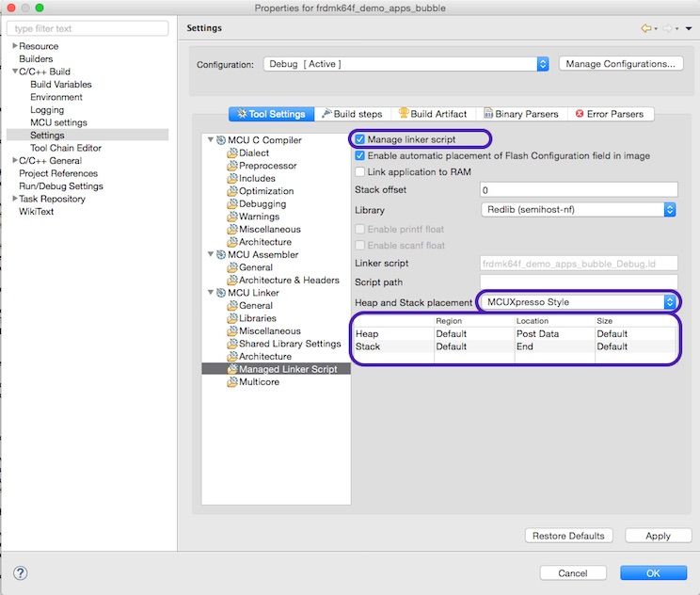This screenshot has height=595, width=700.
Task: Click the Restore Defaults button
Action: (568, 536)
